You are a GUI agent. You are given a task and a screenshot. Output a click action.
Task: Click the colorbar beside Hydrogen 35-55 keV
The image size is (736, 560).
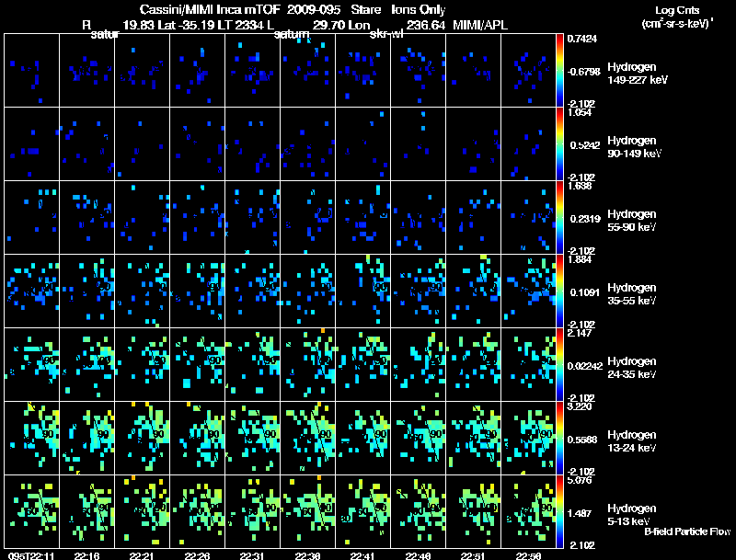tap(559, 291)
